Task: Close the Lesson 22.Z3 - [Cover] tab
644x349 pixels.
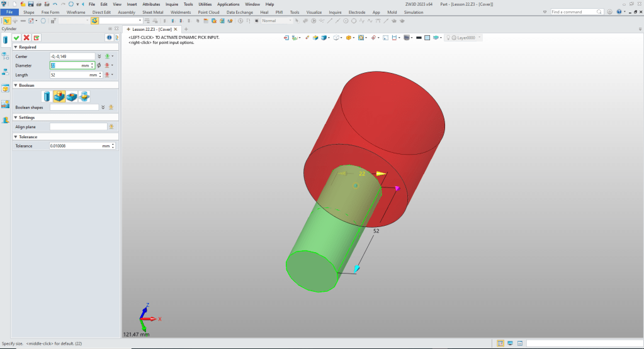Action: coord(176,29)
